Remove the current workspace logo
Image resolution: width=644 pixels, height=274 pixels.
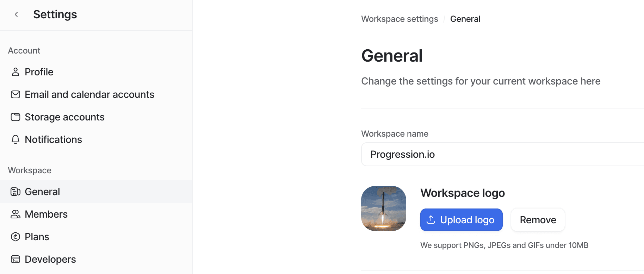pyautogui.click(x=538, y=219)
